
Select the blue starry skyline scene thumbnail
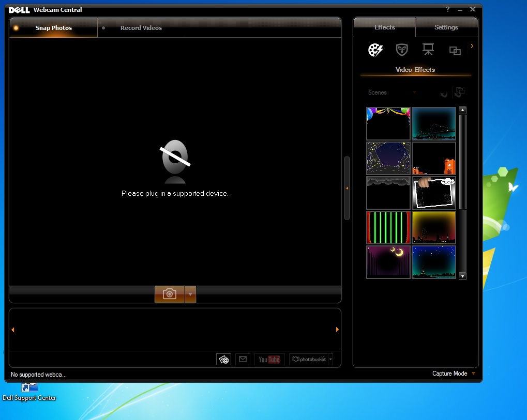pos(434,262)
